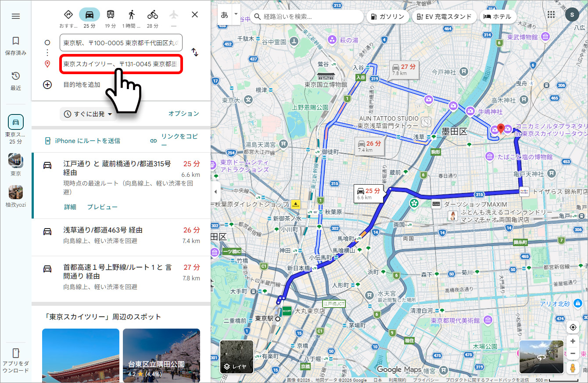Select the cycling mode icon
The image size is (588, 383).
pyautogui.click(x=152, y=14)
